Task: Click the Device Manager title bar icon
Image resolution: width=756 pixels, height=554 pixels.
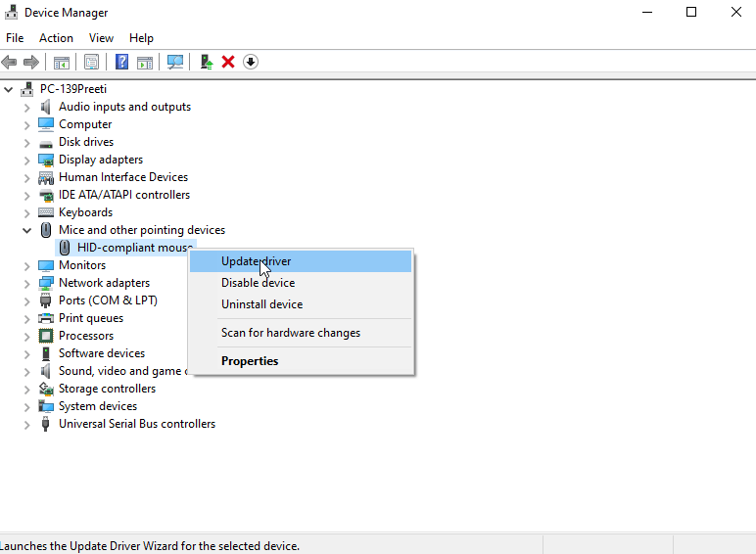Action: click(x=11, y=12)
